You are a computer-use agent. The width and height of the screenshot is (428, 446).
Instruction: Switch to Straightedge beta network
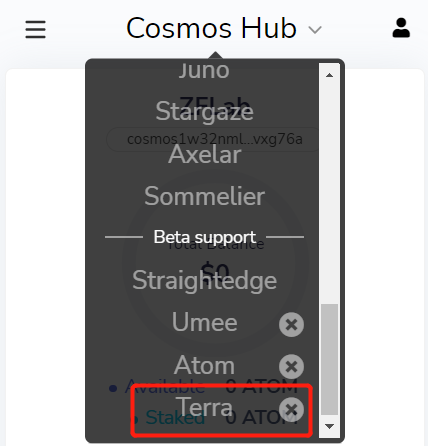(x=204, y=280)
